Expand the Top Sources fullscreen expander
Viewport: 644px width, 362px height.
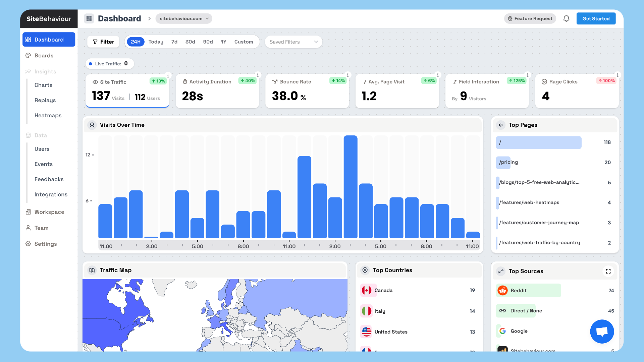coord(608,271)
